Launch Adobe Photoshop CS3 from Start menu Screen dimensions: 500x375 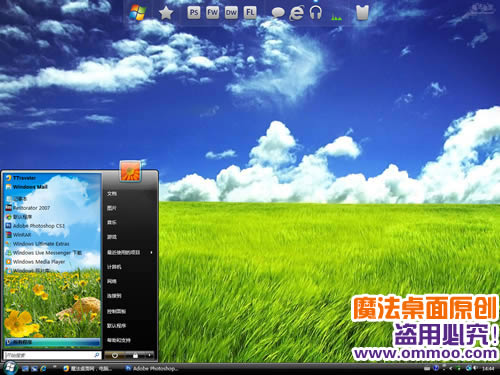[35, 226]
